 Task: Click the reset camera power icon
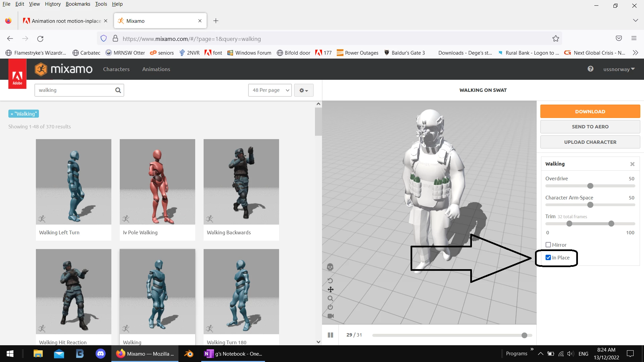coord(330,307)
